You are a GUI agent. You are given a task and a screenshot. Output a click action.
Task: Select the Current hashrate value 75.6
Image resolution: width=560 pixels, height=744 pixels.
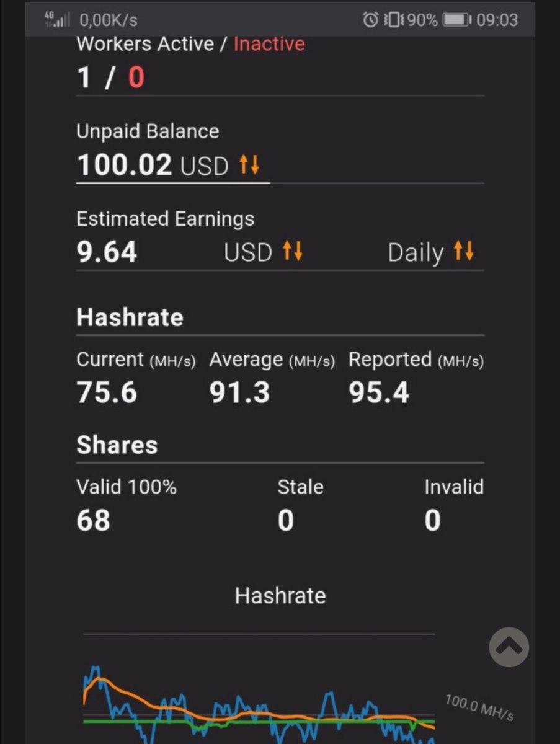107,392
